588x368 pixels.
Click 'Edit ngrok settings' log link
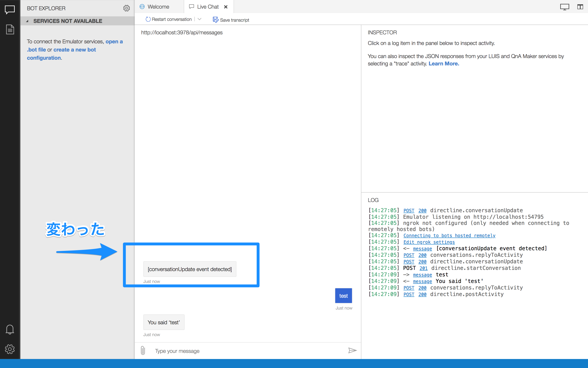point(429,242)
